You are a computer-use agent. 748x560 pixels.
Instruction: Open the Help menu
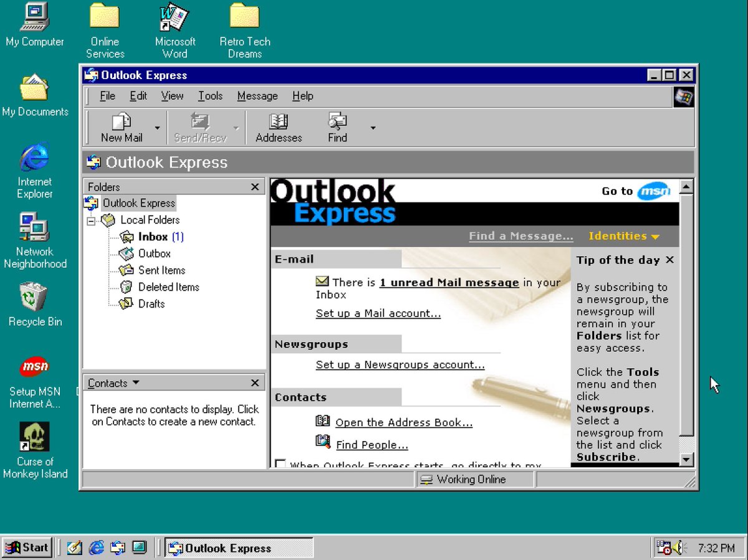click(303, 96)
